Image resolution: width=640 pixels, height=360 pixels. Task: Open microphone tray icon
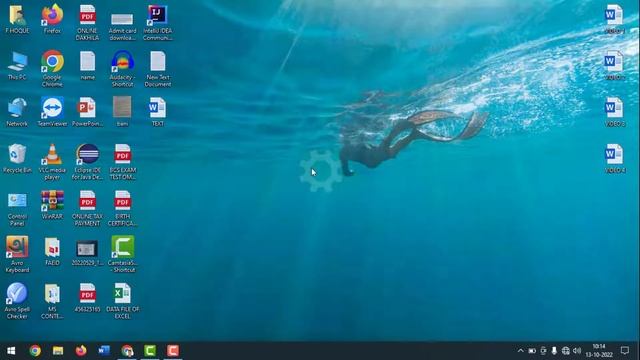(554, 351)
